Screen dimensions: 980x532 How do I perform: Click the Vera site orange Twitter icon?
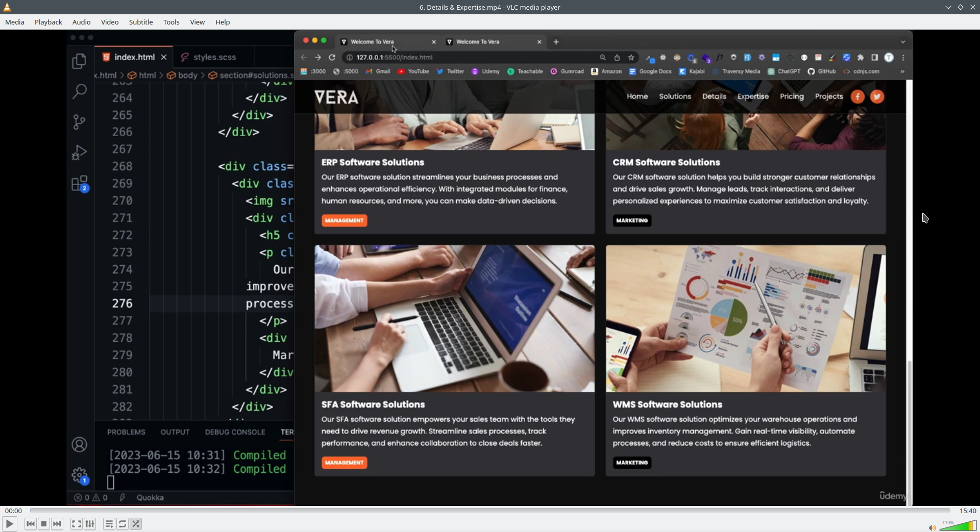[877, 96]
